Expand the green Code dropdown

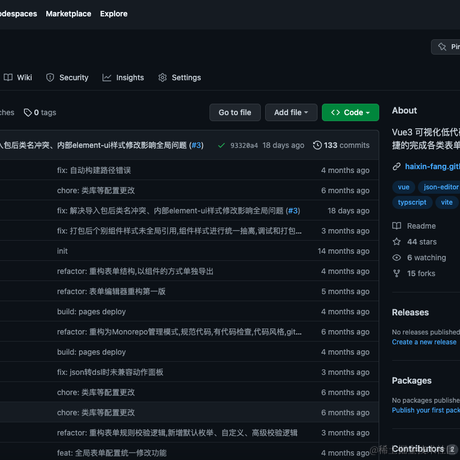click(x=350, y=112)
